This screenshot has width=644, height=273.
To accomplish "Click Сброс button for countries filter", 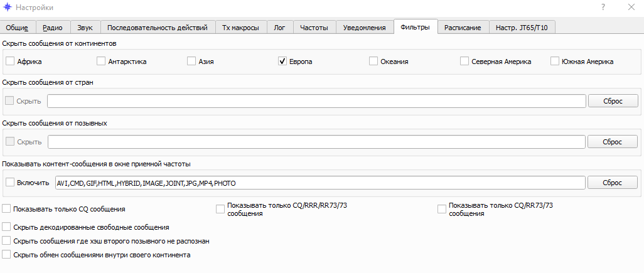I will click(613, 101).
